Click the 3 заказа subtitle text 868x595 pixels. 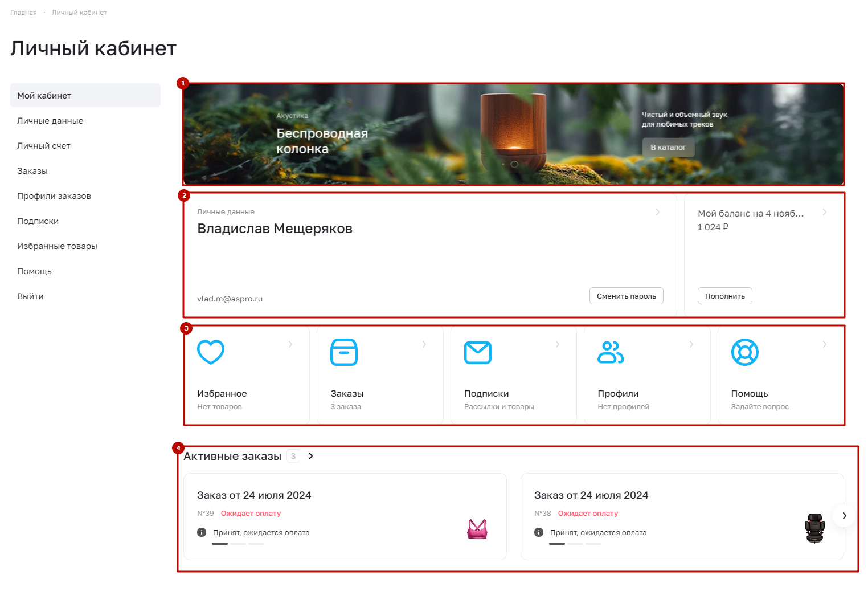[x=346, y=407]
